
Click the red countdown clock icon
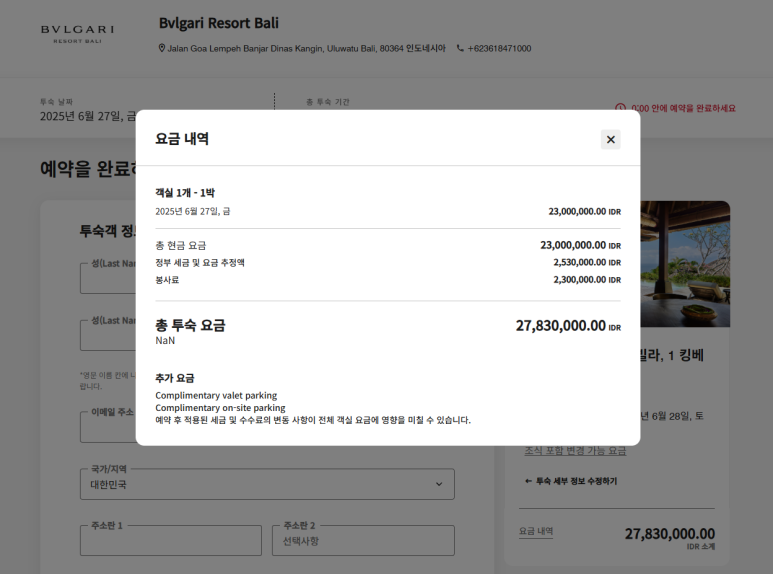[x=620, y=108]
